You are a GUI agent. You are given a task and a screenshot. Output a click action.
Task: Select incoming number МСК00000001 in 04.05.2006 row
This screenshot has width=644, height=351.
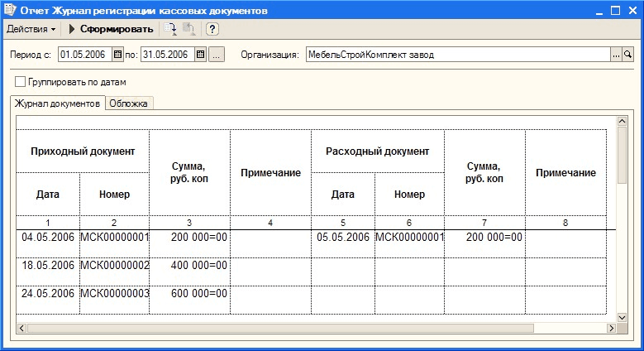coord(114,244)
